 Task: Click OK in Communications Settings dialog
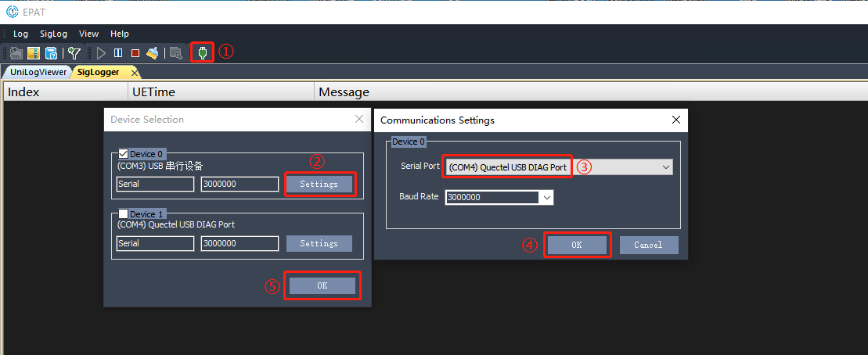click(x=577, y=245)
